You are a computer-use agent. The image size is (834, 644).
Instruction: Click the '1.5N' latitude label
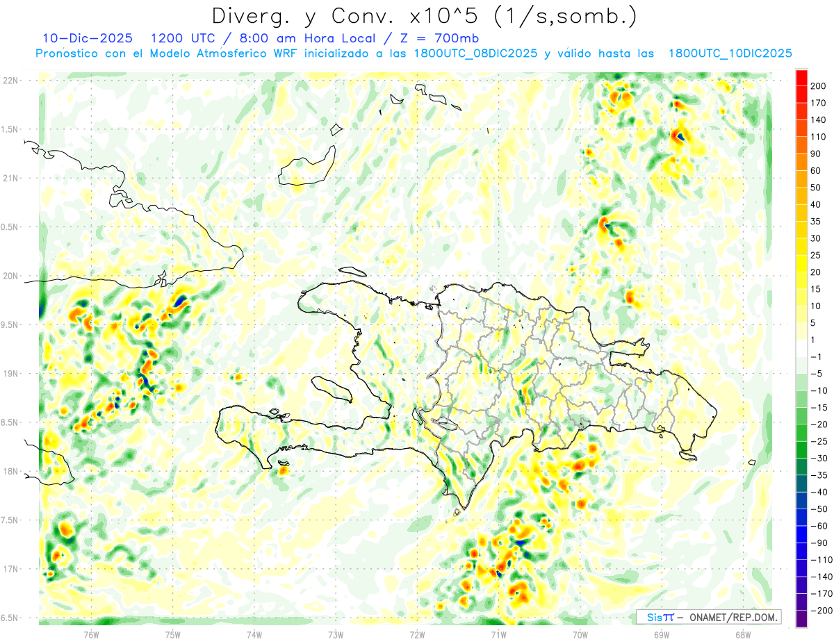tap(10, 129)
